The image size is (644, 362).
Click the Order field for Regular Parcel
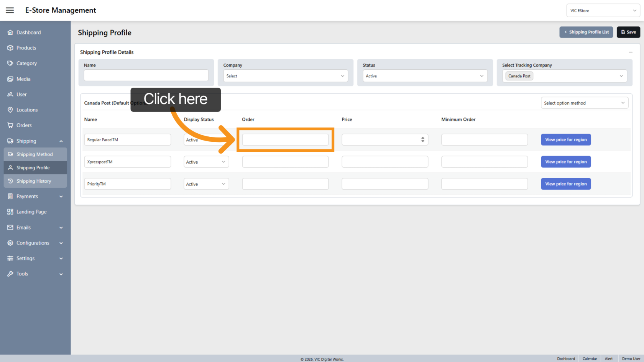click(x=285, y=139)
